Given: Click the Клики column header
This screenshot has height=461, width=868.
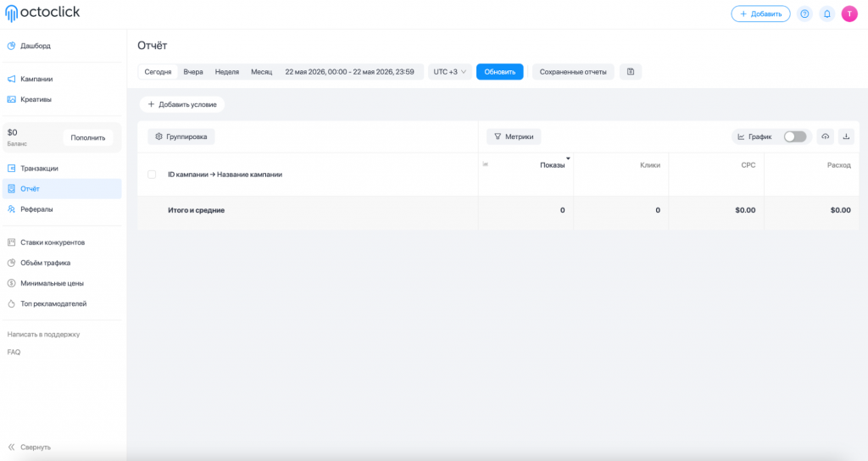Looking at the screenshot, I should [650, 165].
